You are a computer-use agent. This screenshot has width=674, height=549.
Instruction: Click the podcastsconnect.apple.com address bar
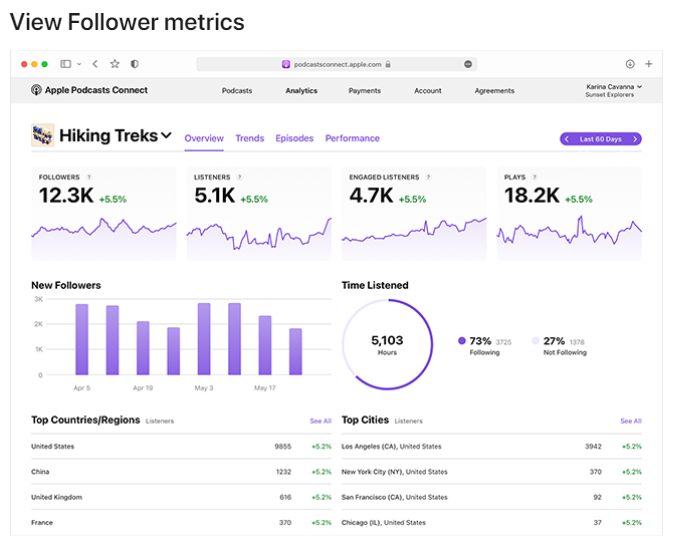pos(337,64)
